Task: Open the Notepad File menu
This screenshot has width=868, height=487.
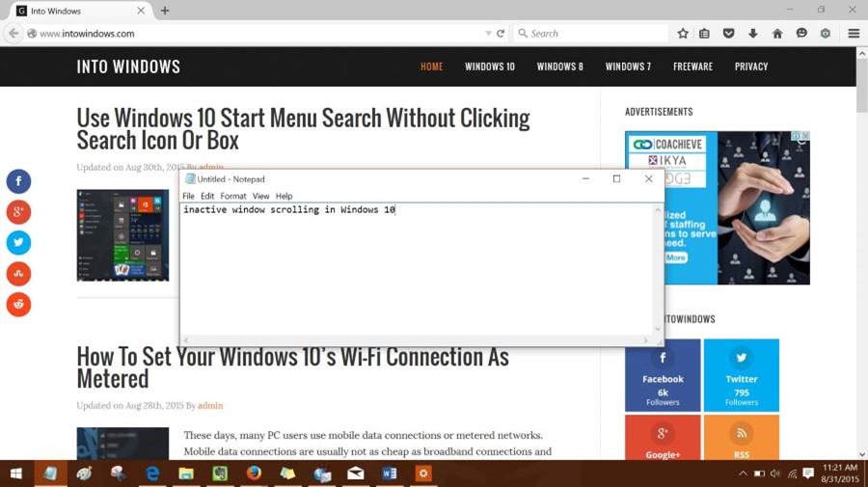Action: click(188, 196)
